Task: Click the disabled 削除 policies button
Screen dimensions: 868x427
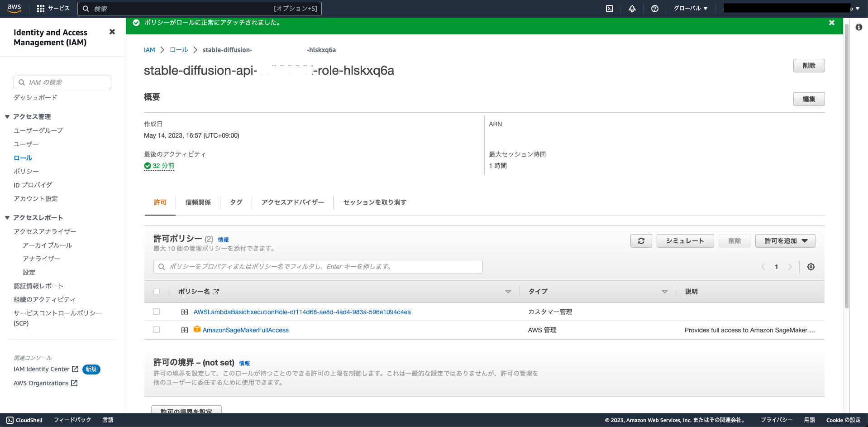Action: click(x=734, y=241)
